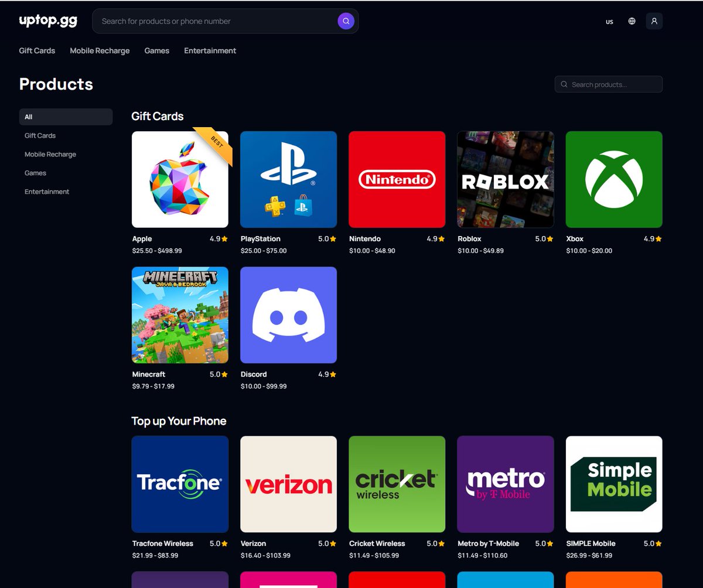Click Verizon's $16.40 - $103.99 price range
The height and width of the screenshot is (588, 703).
pyautogui.click(x=265, y=555)
